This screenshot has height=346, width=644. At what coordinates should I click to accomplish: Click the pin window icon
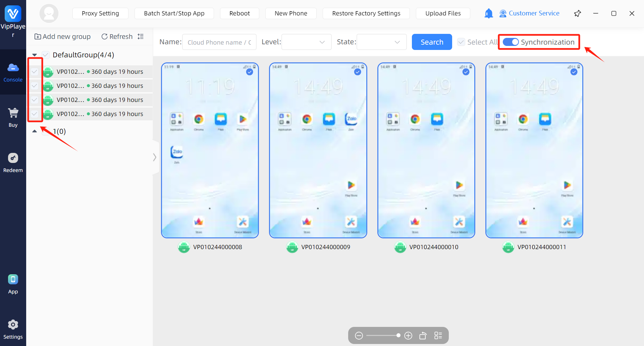tap(577, 13)
